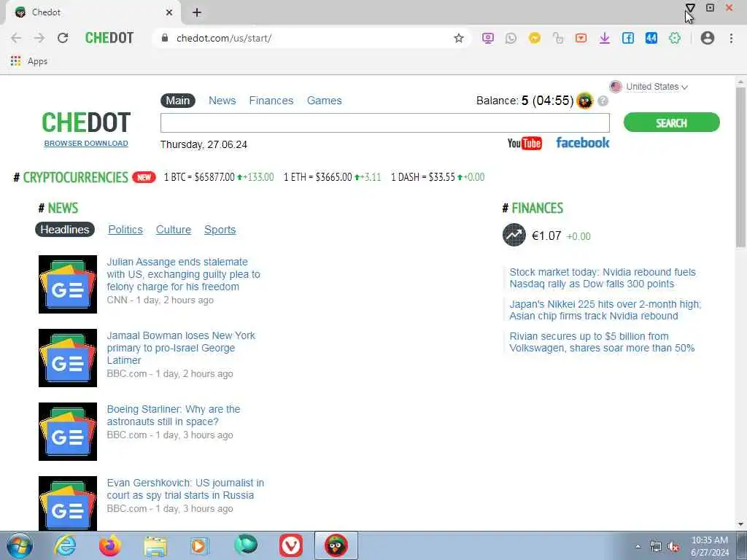Select the Politics news category
Viewport: 747px width, 560px height.
tap(125, 230)
